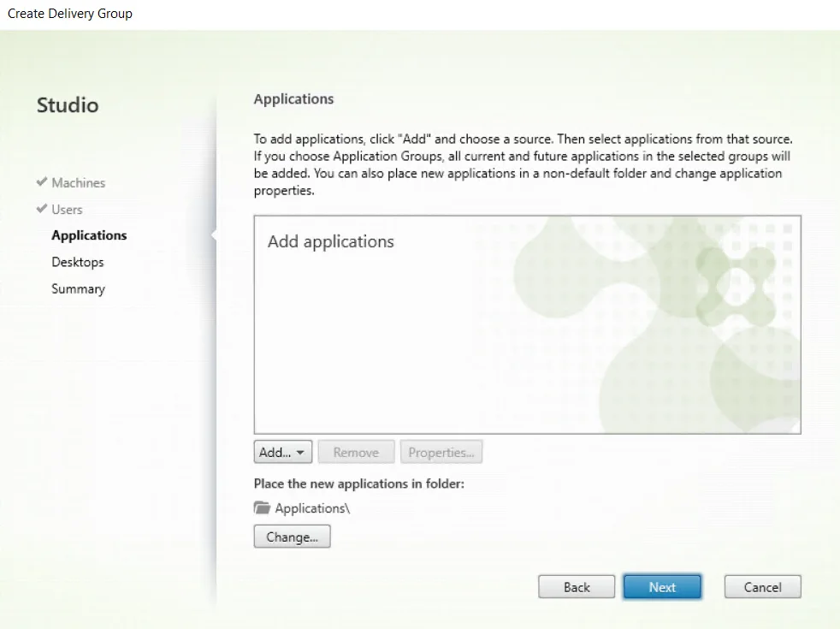Select the Applications step in sidebar
This screenshot has height=629, width=840.
(x=89, y=235)
